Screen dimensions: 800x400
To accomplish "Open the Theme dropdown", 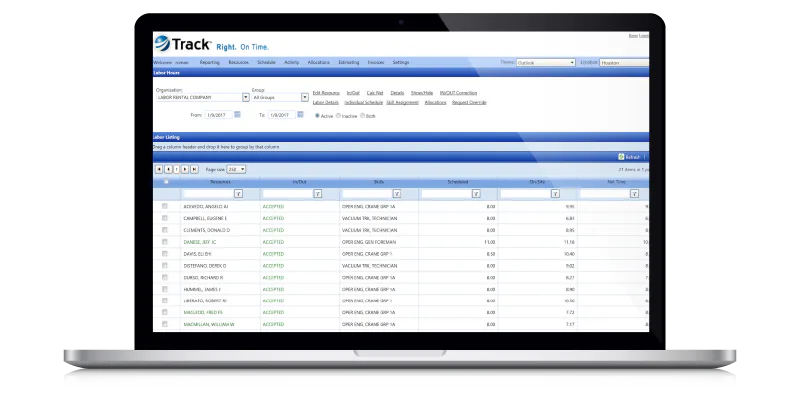I will click(x=546, y=63).
